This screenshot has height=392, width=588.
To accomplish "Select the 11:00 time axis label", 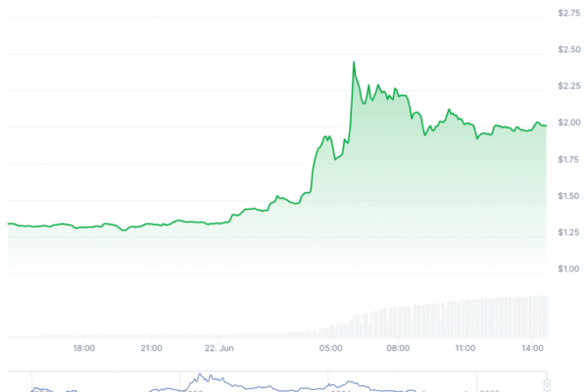I will [x=465, y=348].
